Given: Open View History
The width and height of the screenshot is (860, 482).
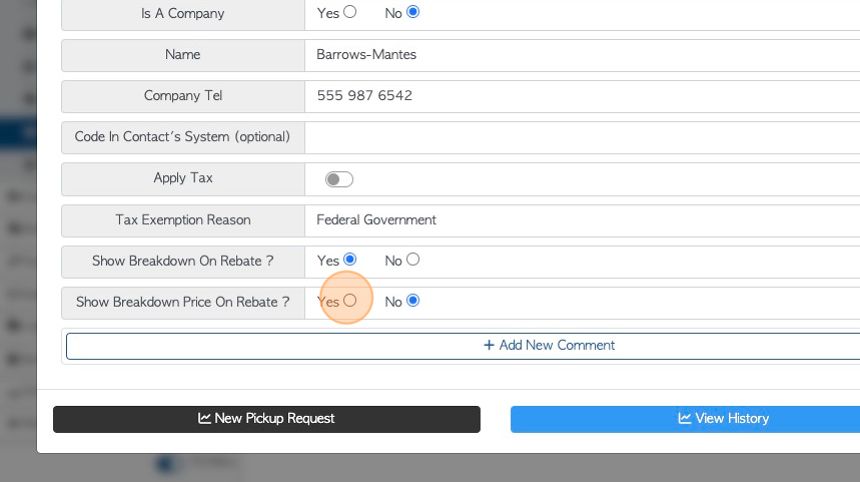Looking at the screenshot, I should coord(685,419).
